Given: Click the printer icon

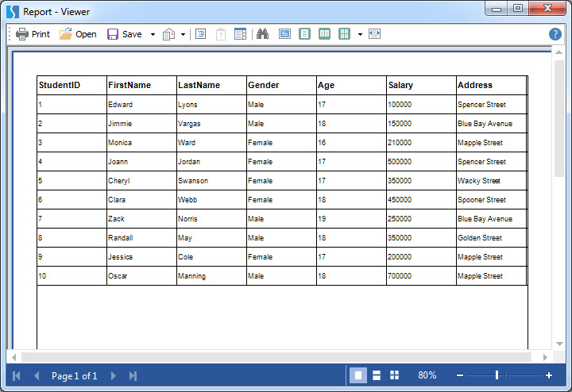Looking at the screenshot, I should (x=22, y=34).
